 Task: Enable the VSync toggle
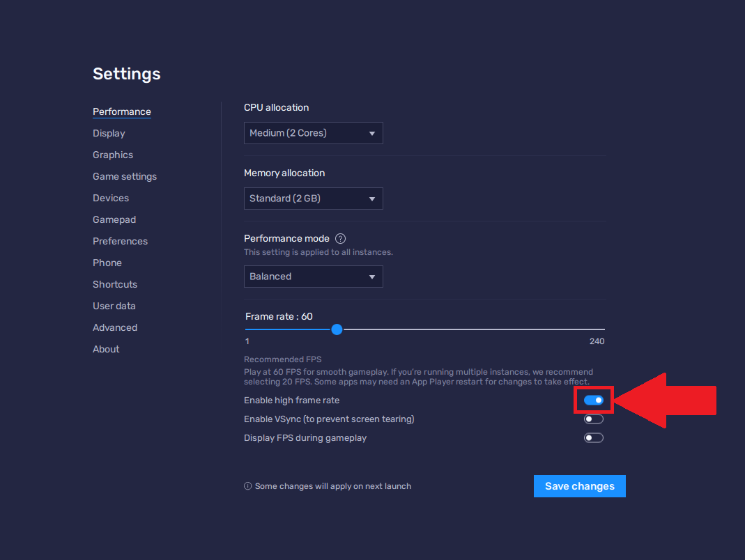pos(594,419)
